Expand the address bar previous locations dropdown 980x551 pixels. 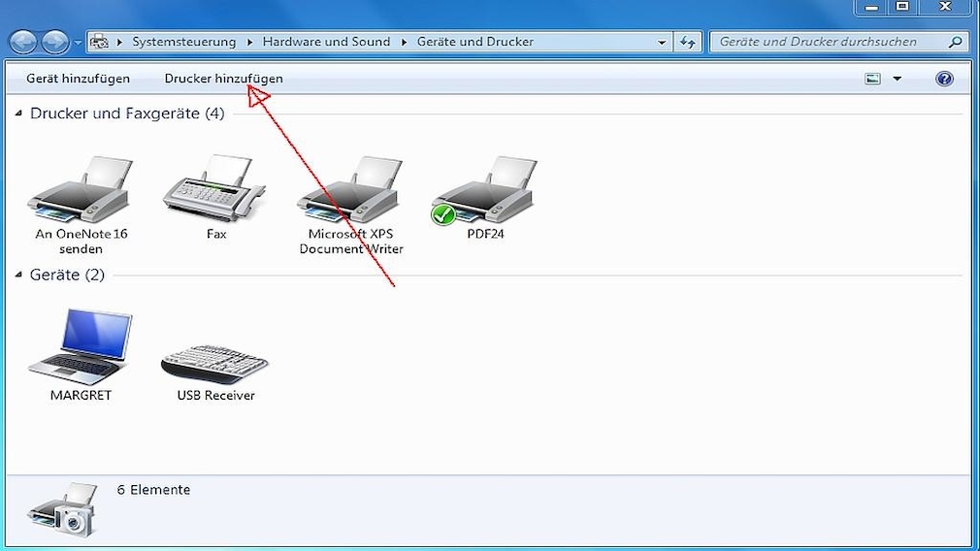[662, 43]
